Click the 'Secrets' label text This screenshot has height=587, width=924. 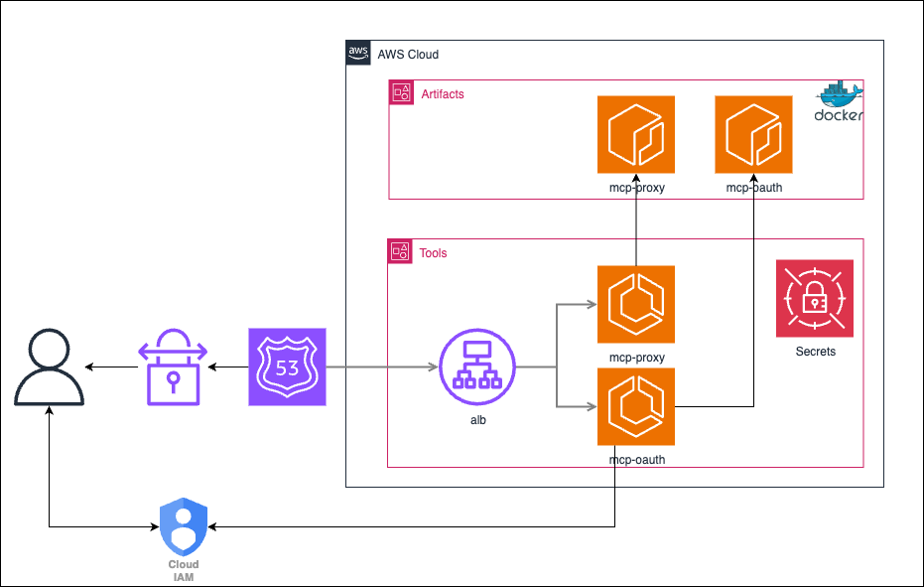816,352
